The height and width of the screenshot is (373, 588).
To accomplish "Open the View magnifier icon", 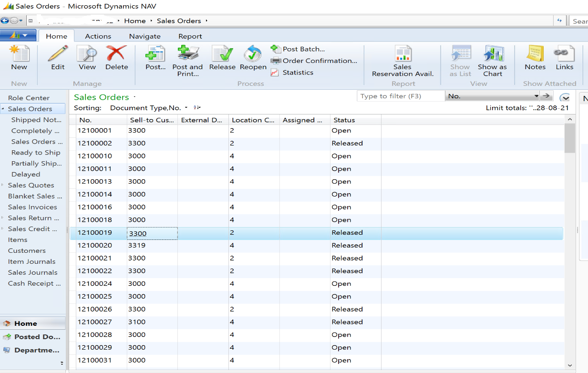I will point(87,54).
